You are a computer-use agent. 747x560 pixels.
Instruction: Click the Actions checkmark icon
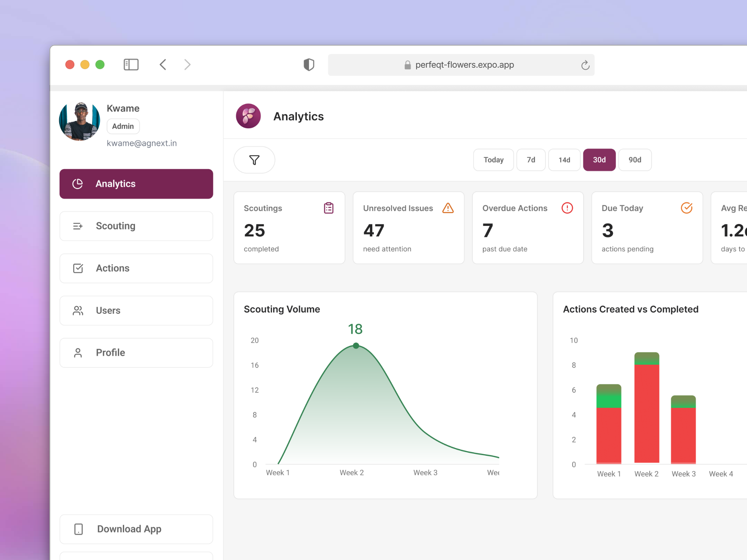78,268
